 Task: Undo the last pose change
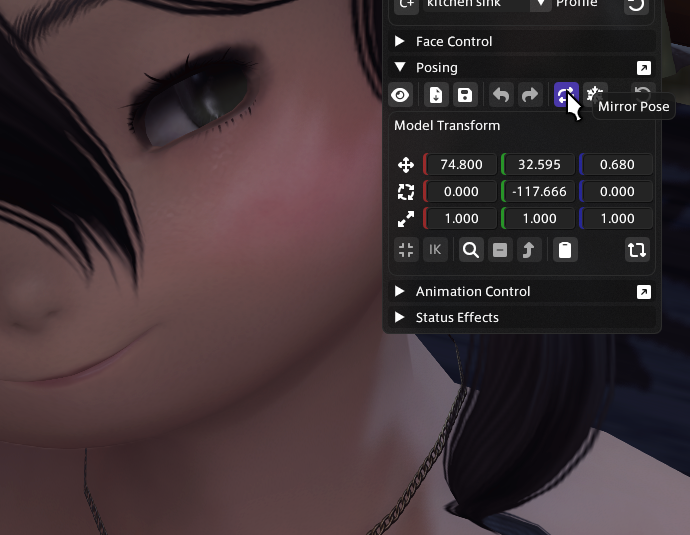coord(501,95)
